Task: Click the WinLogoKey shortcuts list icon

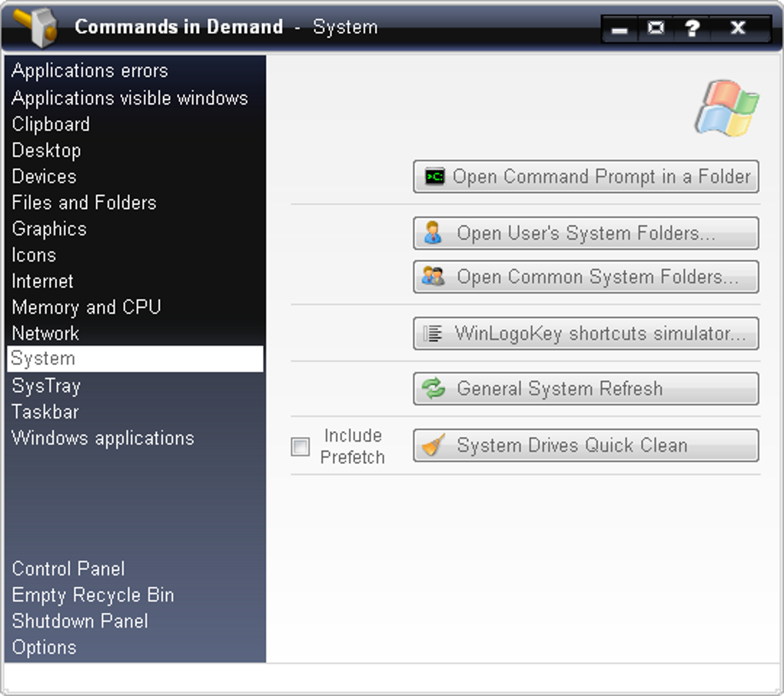Action: [433, 333]
